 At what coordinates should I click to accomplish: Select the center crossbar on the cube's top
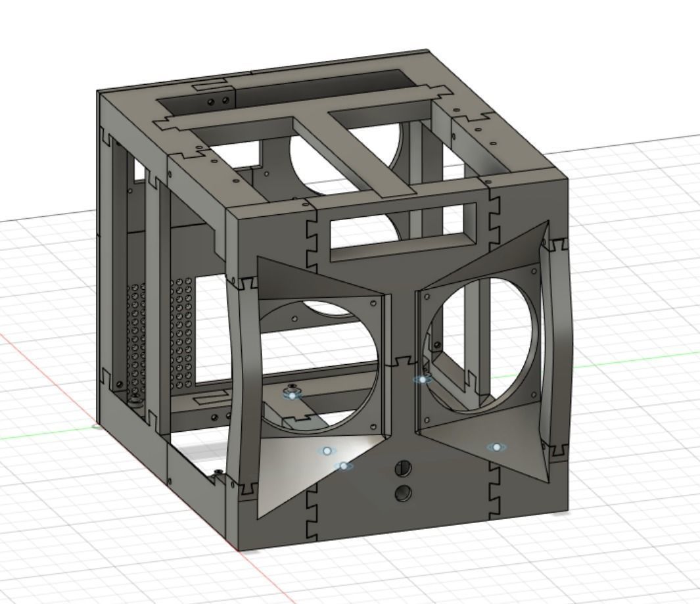[354, 154]
